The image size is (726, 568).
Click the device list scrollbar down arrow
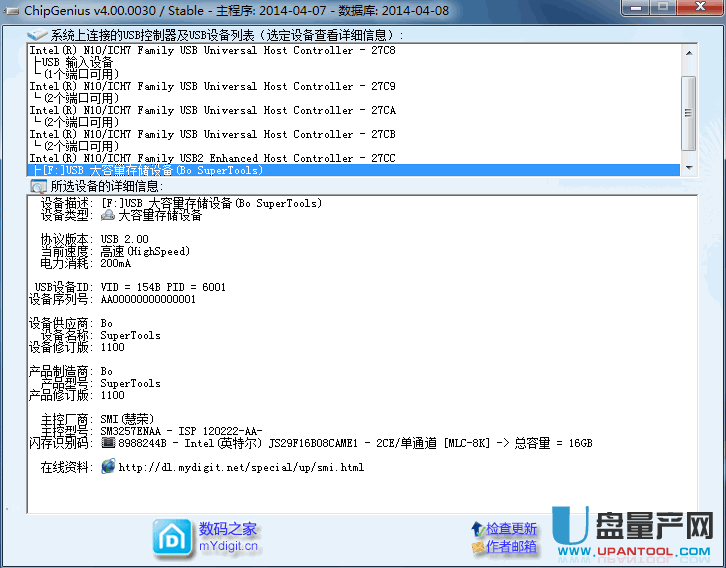pyautogui.click(x=688, y=167)
